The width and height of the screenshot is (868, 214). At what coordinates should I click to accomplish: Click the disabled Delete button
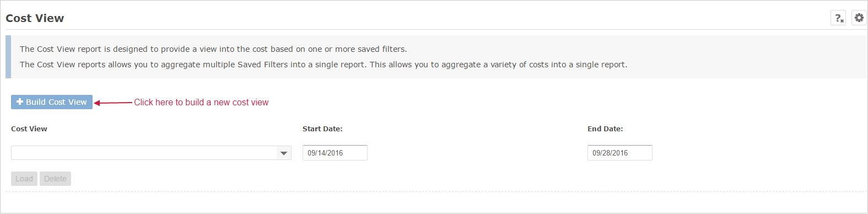(x=55, y=179)
